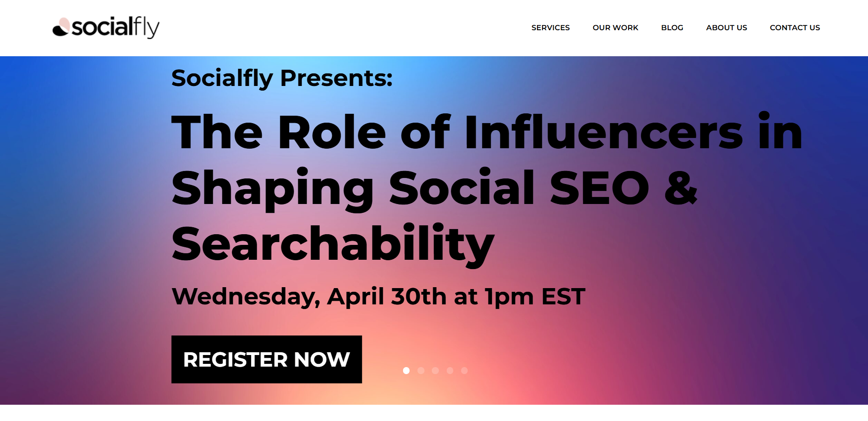The height and width of the screenshot is (421, 868).
Task: Go to the Our Work page
Action: coord(615,28)
